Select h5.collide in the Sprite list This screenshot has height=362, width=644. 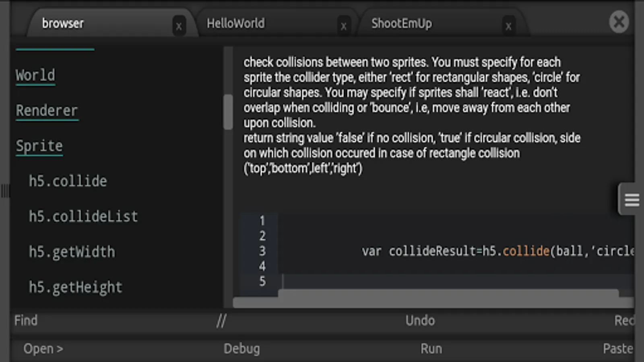[x=68, y=181]
